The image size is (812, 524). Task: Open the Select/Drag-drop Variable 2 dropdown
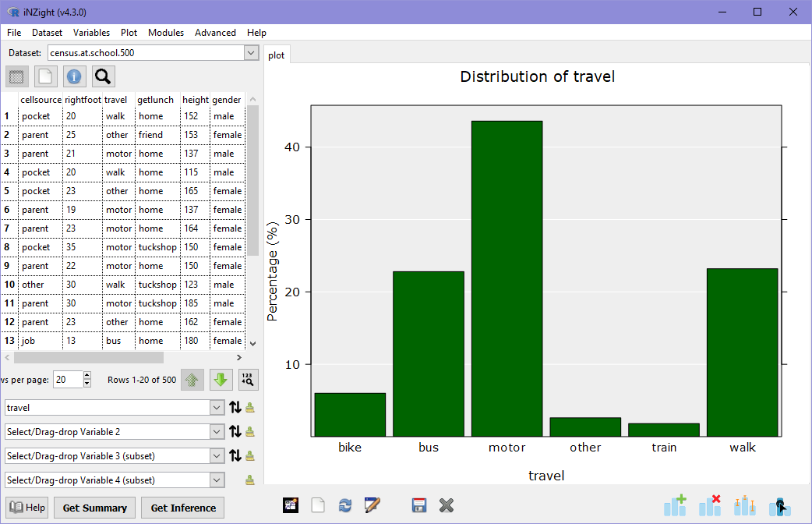(115, 431)
